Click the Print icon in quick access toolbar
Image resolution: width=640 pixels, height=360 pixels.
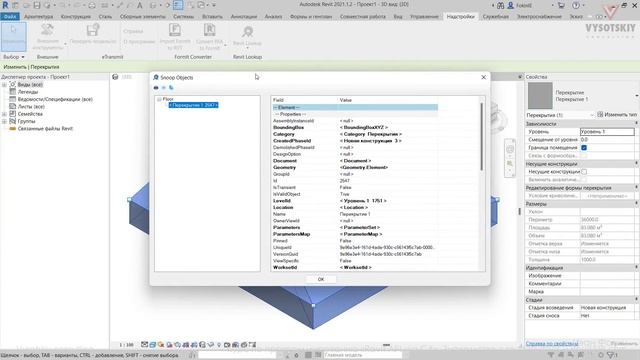point(92,5)
